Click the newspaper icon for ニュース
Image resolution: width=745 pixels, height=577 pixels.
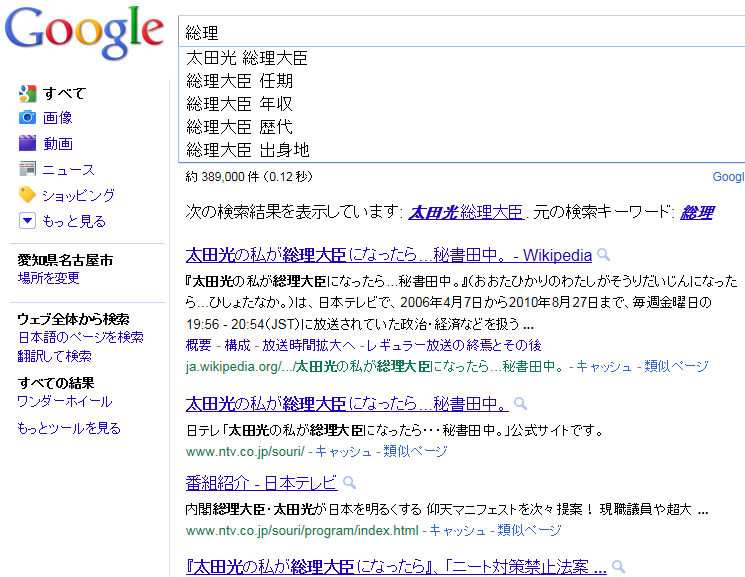coord(28,168)
